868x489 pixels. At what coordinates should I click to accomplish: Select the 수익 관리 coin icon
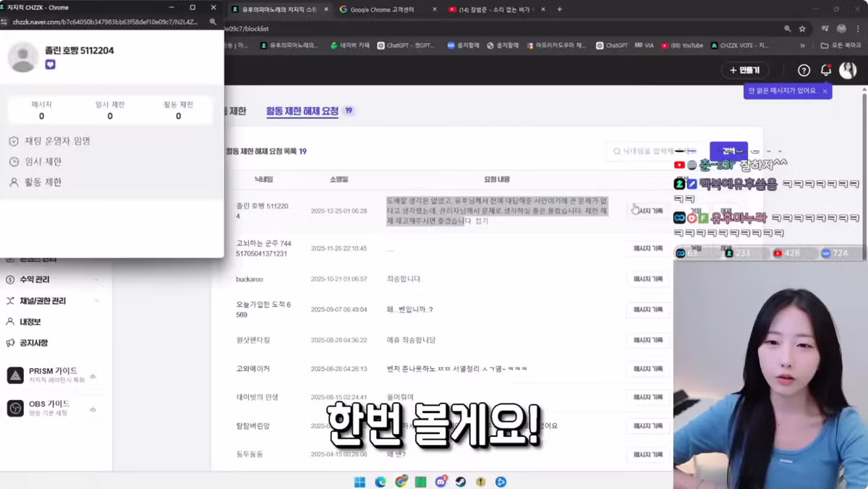coord(11,279)
